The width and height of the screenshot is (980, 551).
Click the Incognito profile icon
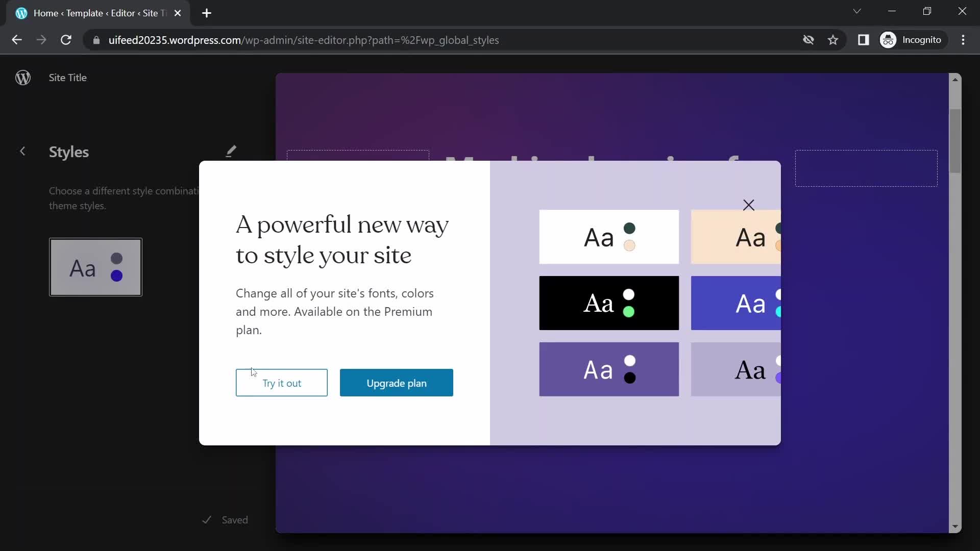coord(890,40)
